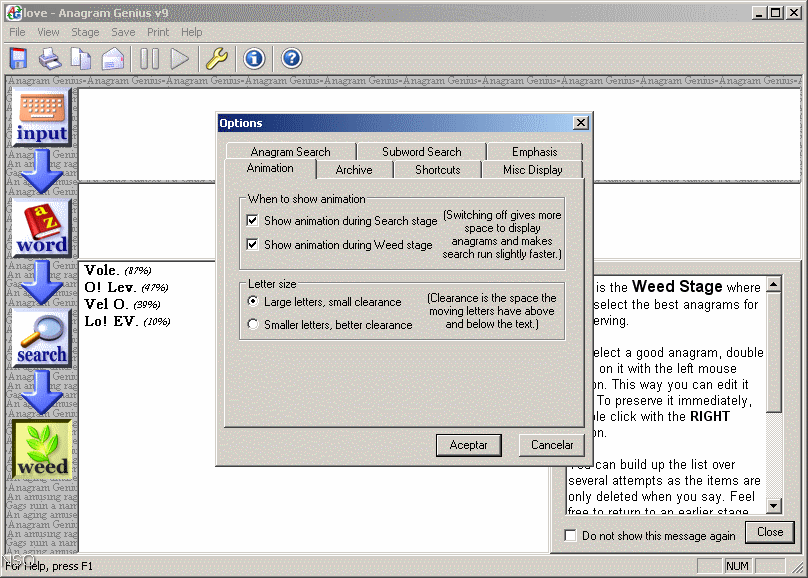Click the blue info icon
808x578 pixels.
point(254,59)
